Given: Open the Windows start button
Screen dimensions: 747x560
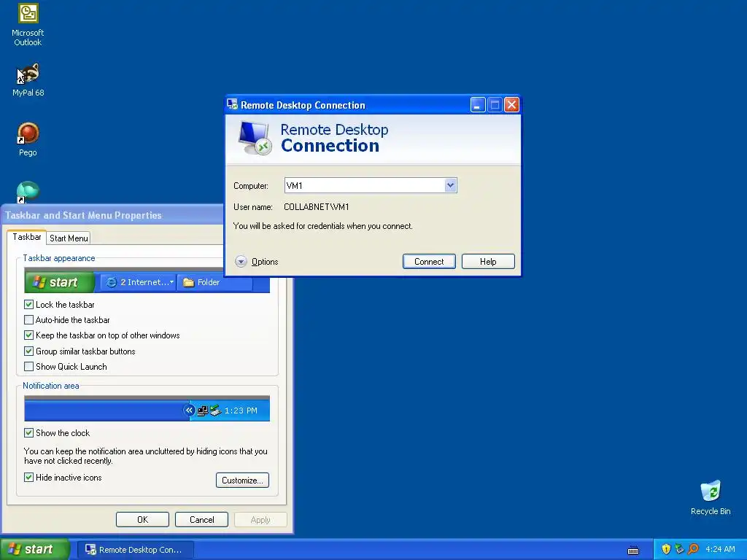Looking at the screenshot, I should (34, 549).
